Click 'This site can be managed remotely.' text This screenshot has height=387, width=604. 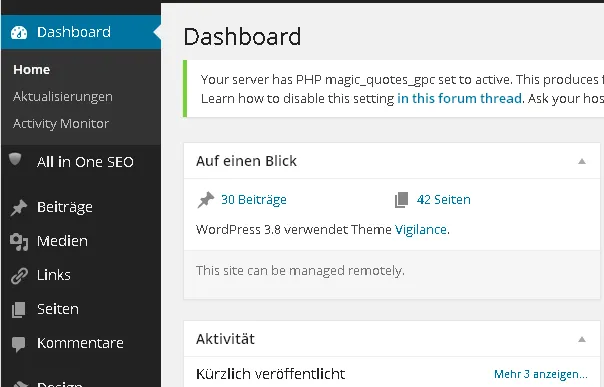click(300, 271)
